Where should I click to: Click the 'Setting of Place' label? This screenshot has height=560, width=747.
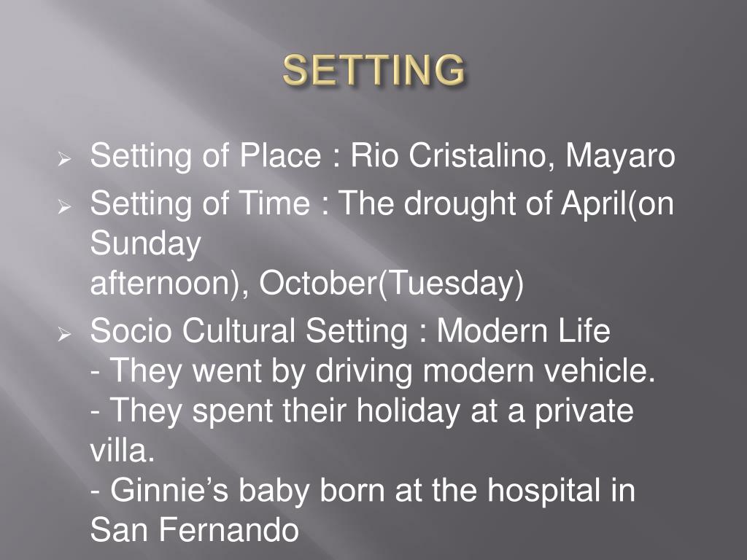tap(206, 156)
